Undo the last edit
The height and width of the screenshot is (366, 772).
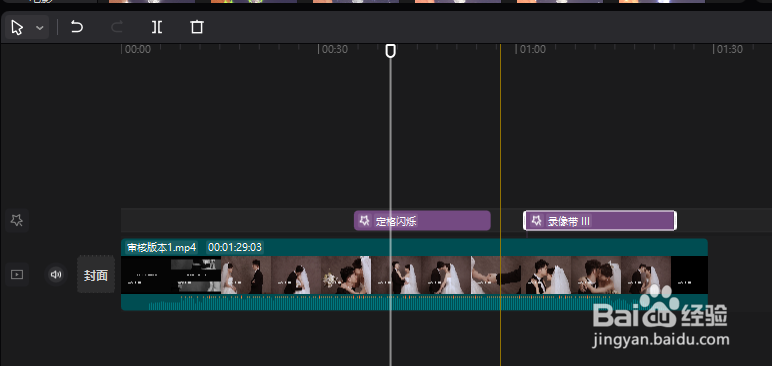coord(77,27)
